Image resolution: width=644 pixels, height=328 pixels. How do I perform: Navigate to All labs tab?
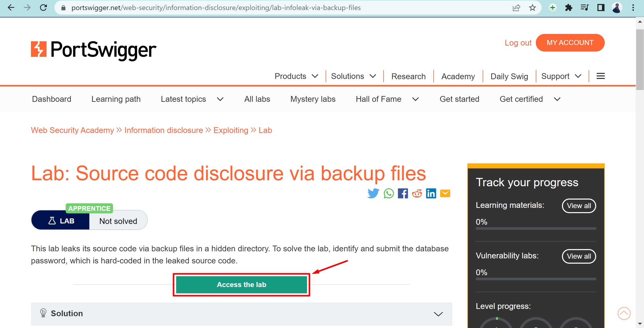tap(257, 99)
